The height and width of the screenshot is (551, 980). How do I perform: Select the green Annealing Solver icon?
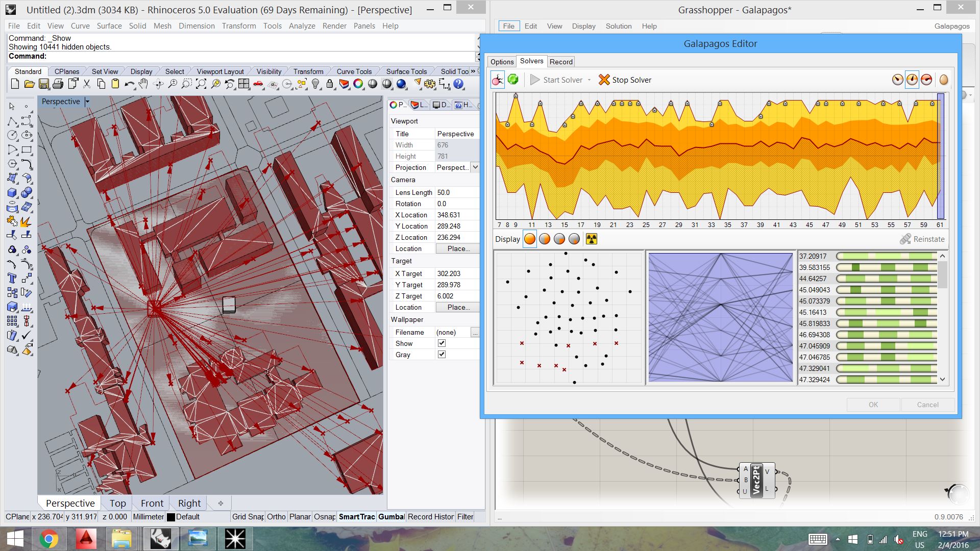pos(513,80)
